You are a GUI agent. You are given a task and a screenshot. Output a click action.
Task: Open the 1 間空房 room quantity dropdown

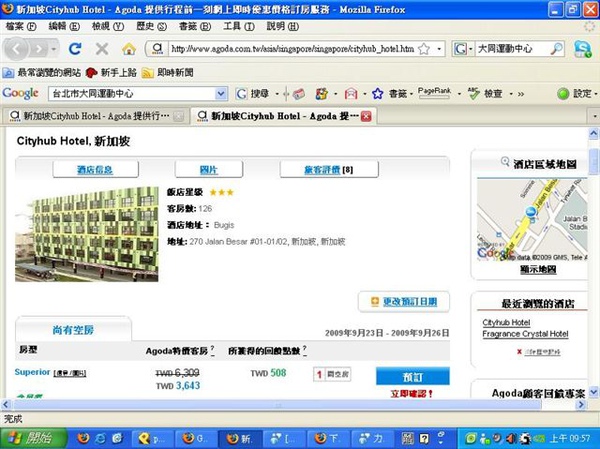click(x=332, y=374)
